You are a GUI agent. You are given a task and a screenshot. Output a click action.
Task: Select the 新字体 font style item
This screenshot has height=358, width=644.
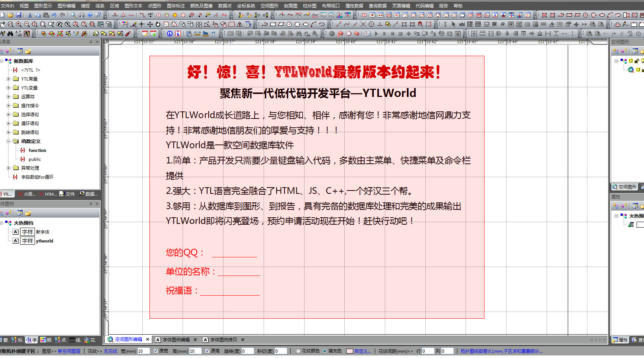[x=43, y=232]
